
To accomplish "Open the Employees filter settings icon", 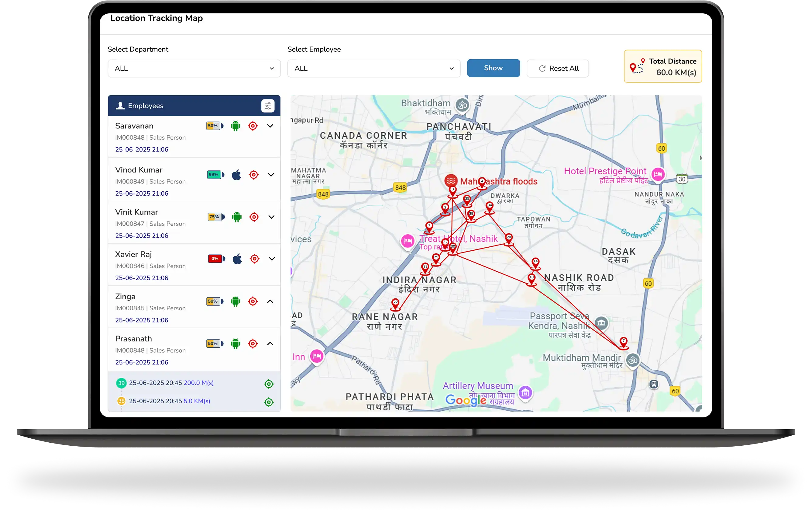I will click(x=268, y=106).
